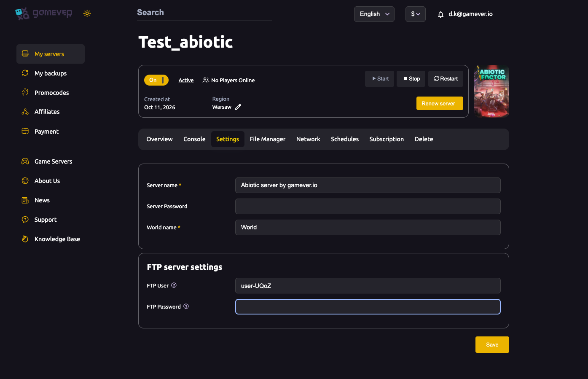This screenshot has height=379, width=588.
Task: Open Delete tab
Action: click(424, 139)
